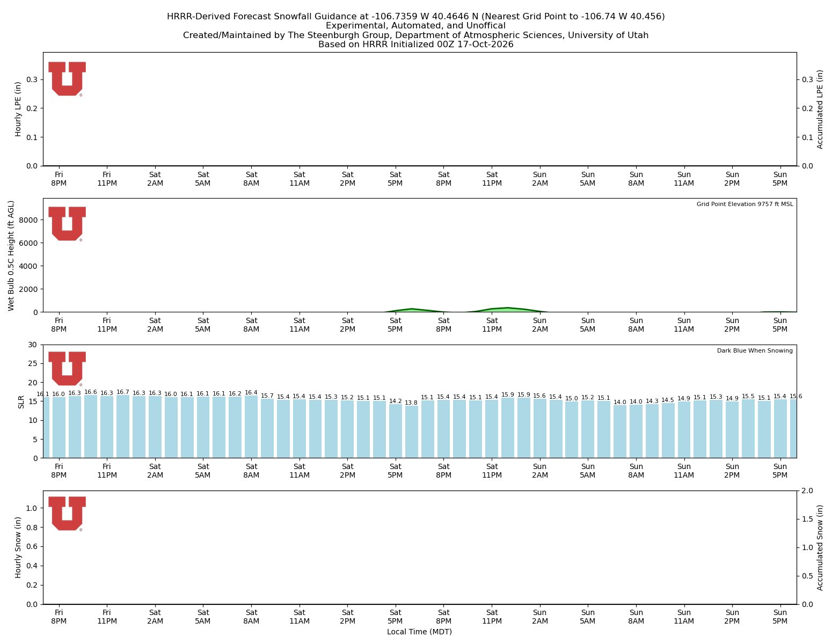Click the SLR value label 15.0
Viewport: 832px width, 644px height.
click(x=572, y=399)
